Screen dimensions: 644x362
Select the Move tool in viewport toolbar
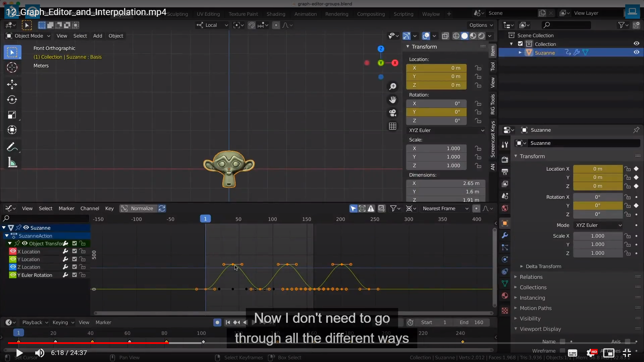12,84
